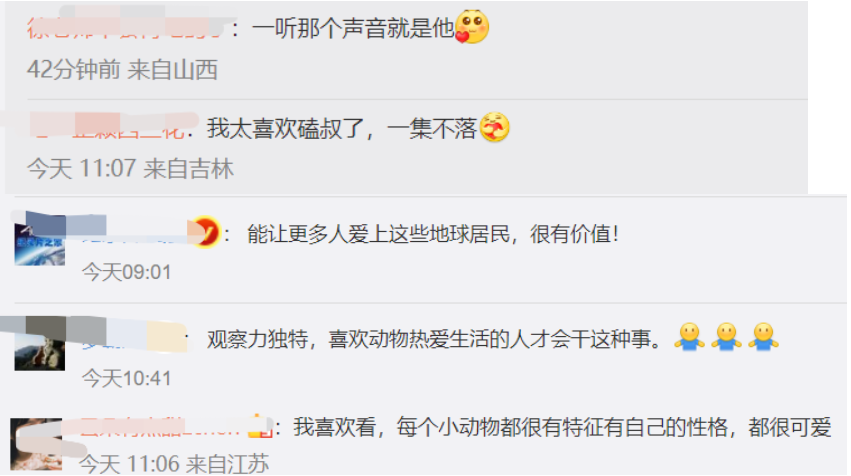The height and width of the screenshot is (476, 851).
Task: Click the 今天10:41 timestamp
Action: (126, 378)
